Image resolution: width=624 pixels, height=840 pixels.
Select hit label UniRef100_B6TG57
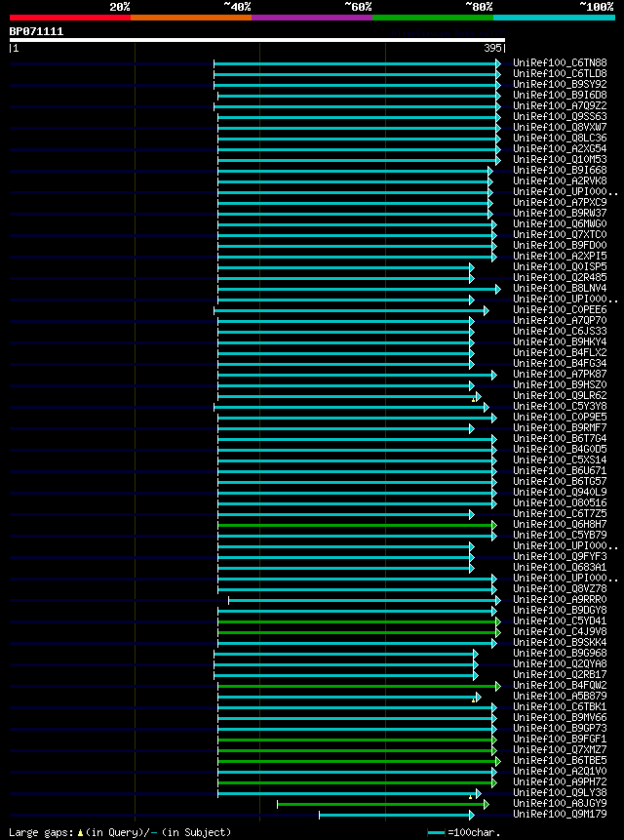[561, 481]
